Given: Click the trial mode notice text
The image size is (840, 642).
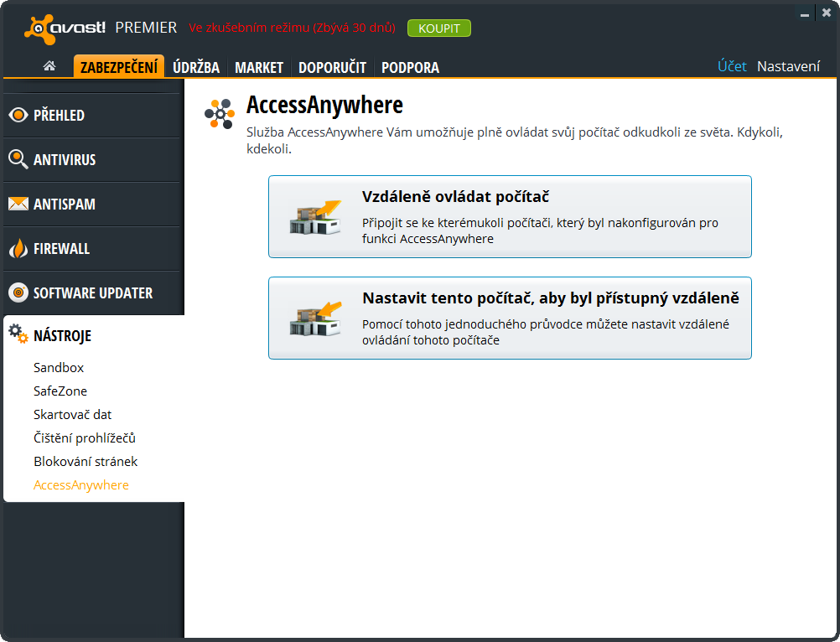Looking at the screenshot, I should (x=292, y=28).
